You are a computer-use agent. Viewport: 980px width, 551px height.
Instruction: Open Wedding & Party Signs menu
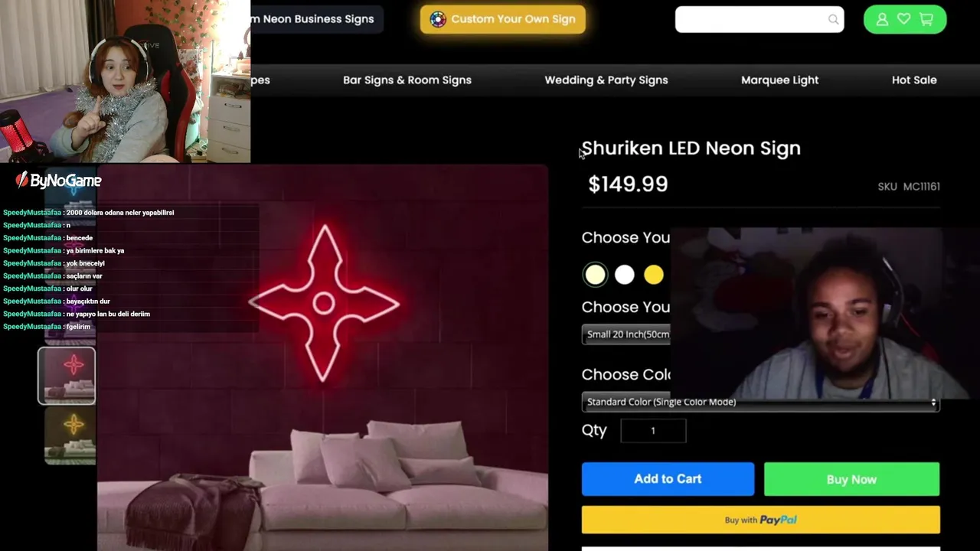coord(606,80)
